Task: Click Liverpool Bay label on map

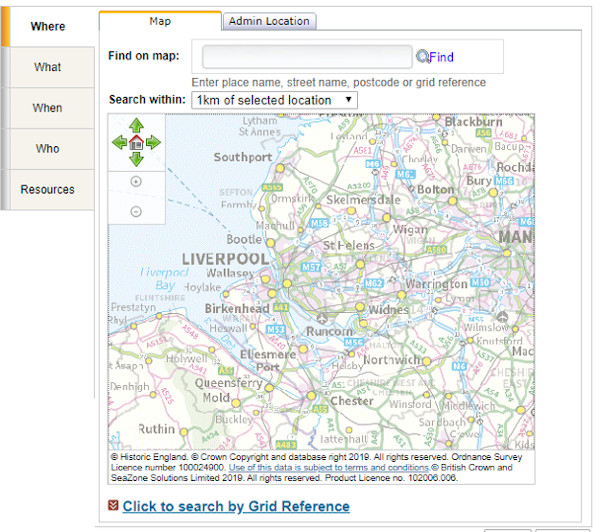Action: click(165, 279)
